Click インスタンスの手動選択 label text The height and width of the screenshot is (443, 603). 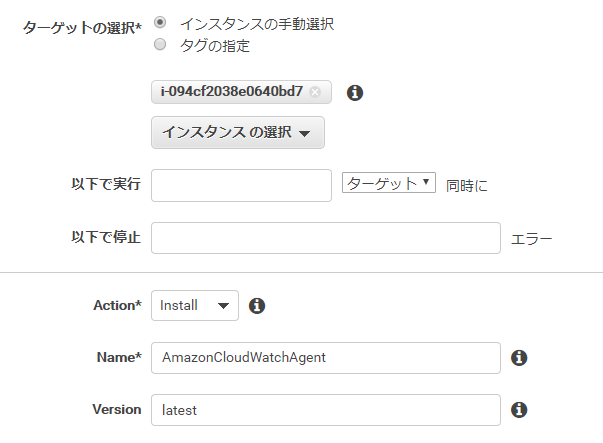pos(257,24)
